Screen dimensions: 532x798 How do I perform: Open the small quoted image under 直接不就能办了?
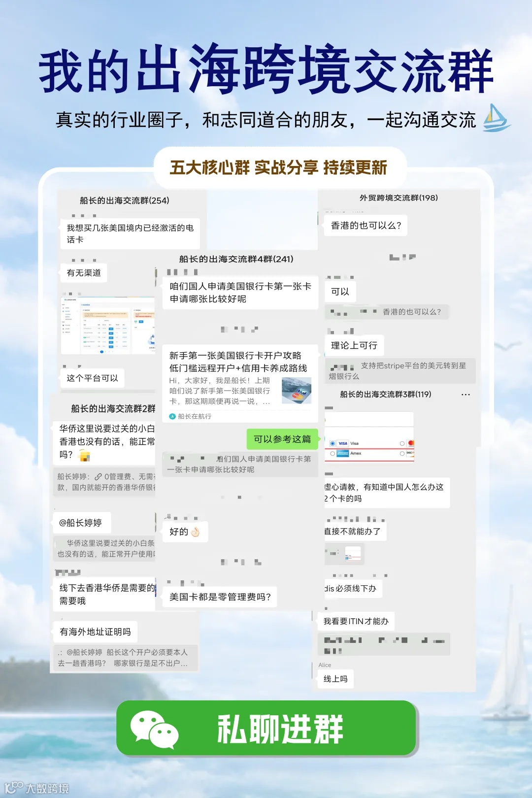pos(353,554)
